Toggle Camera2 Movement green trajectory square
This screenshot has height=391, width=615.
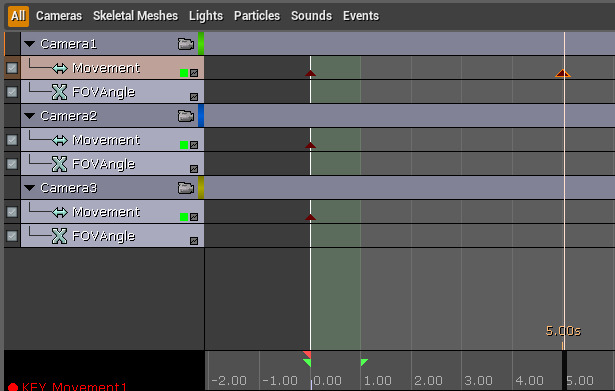pyautogui.click(x=184, y=145)
